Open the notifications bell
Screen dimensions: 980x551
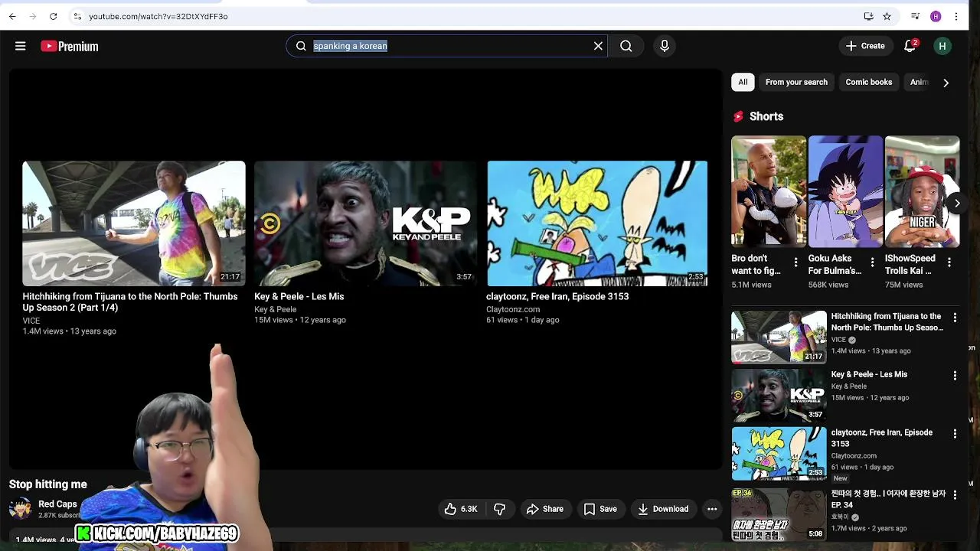pyautogui.click(x=910, y=46)
